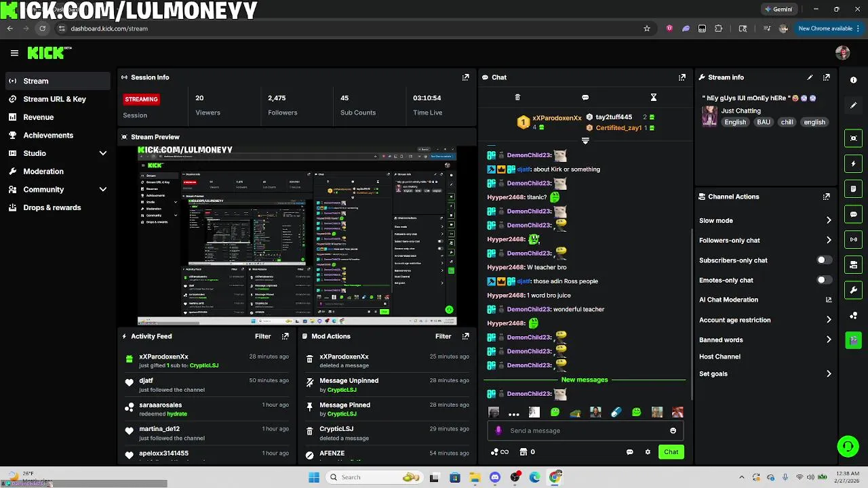Screen dimensions: 868x488
Task: Open Drops & rewards in the sidebar
Action: point(57,207)
